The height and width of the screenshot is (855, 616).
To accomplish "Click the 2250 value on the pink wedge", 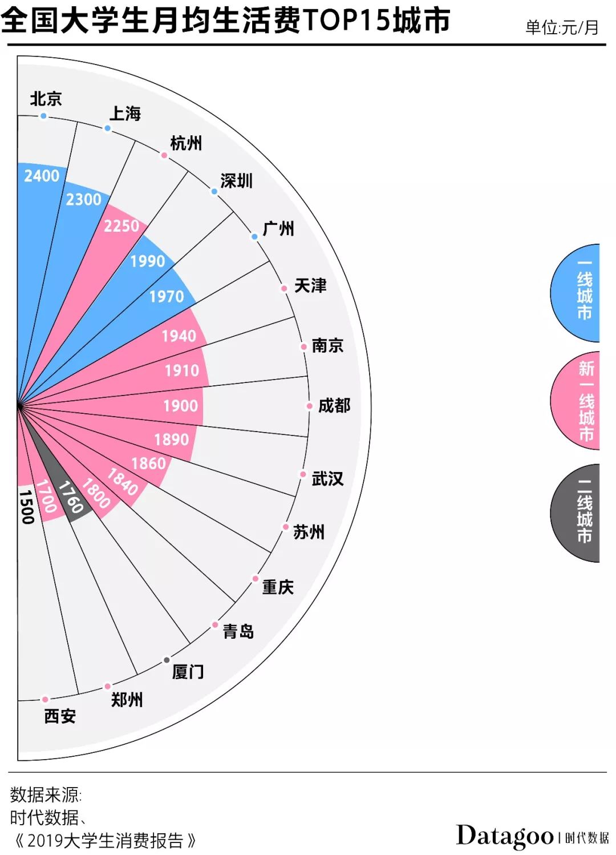I will (x=121, y=226).
